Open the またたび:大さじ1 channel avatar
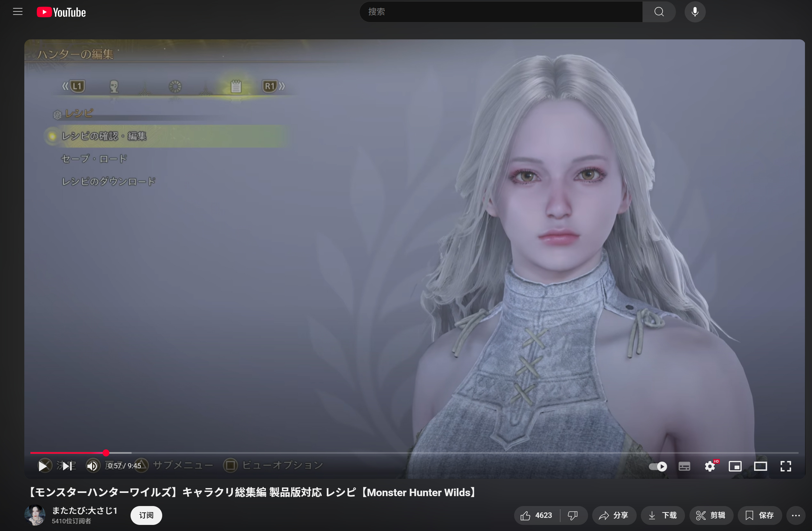The height and width of the screenshot is (531, 812). pos(35,515)
